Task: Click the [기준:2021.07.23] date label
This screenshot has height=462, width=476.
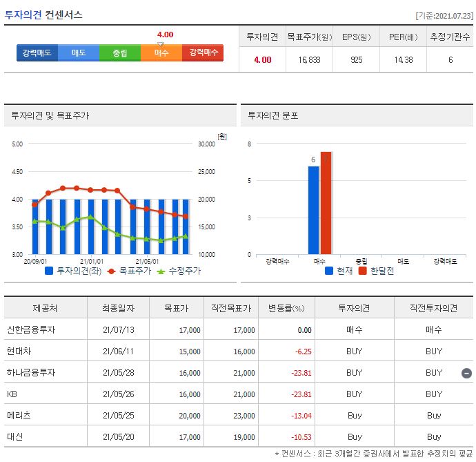Action: (444, 15)
